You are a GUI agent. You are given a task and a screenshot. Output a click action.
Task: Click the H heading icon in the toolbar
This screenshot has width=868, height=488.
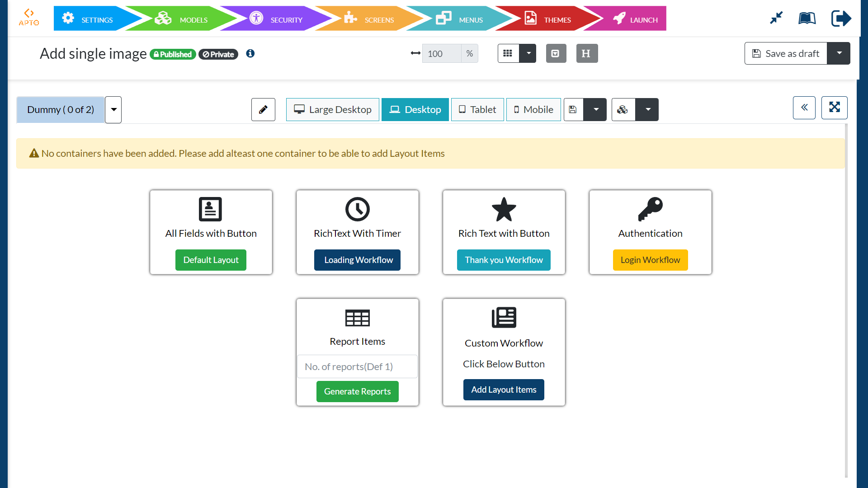click(x=586, y=53)
